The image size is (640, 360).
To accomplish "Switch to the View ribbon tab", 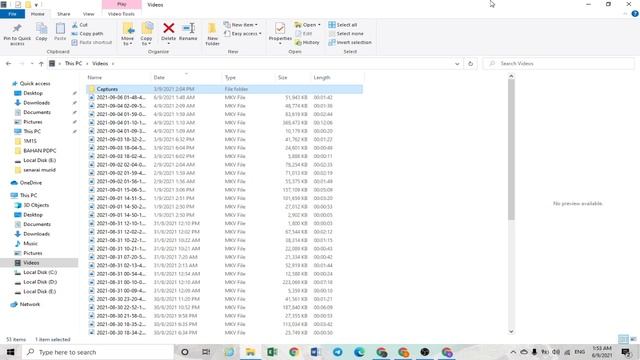I will click(89, 14).
